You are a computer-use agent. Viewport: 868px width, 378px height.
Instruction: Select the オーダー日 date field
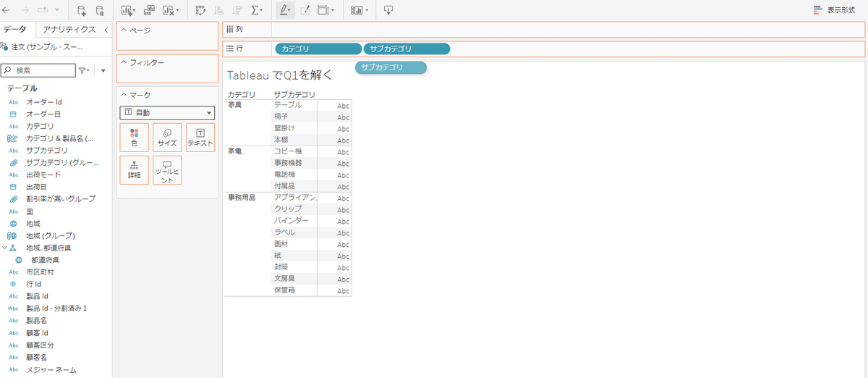tap(43, 114)
